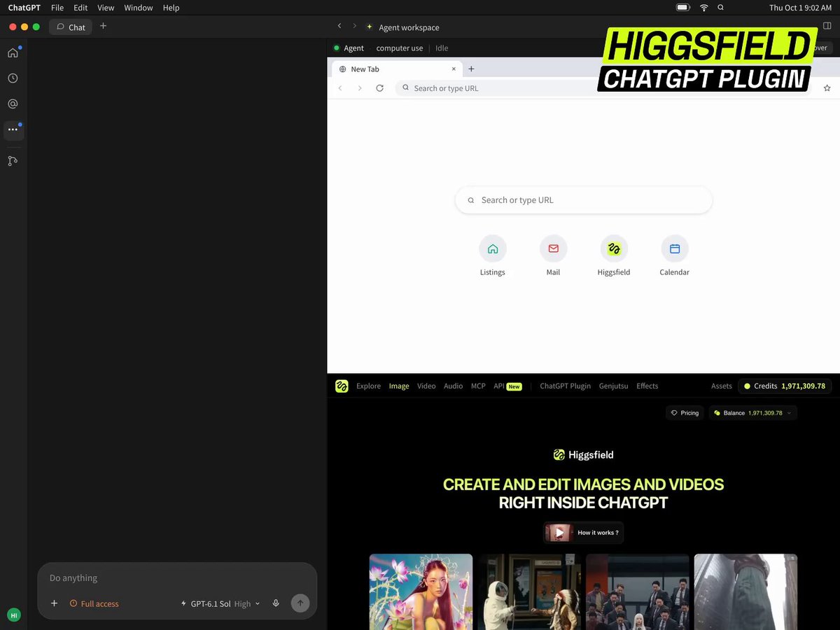Viewport: 840px width, 630px height.
Task: Open the Spotlight search icon in menu bar
Action: [721, 8]
